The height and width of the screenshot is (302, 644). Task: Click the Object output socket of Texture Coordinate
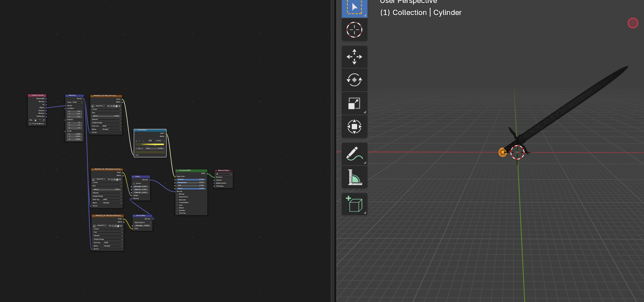point(46,108)
